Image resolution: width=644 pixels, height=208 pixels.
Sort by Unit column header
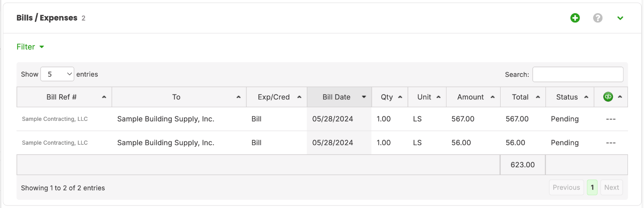coord(427,97)
